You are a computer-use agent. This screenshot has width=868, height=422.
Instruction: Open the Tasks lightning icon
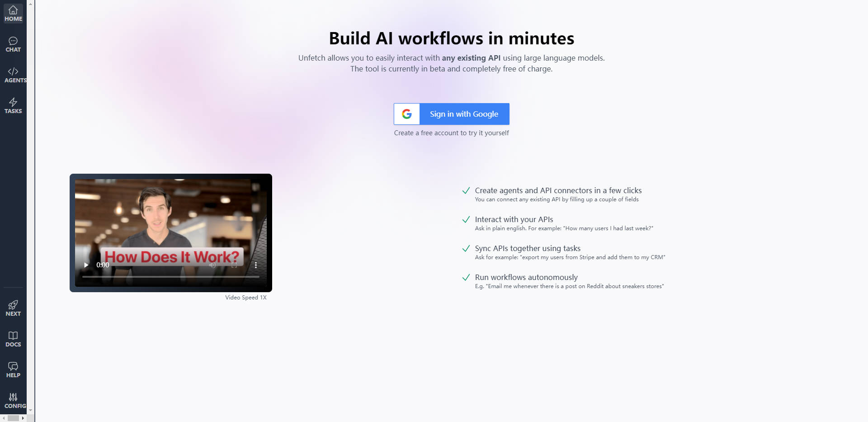(13, 106)
